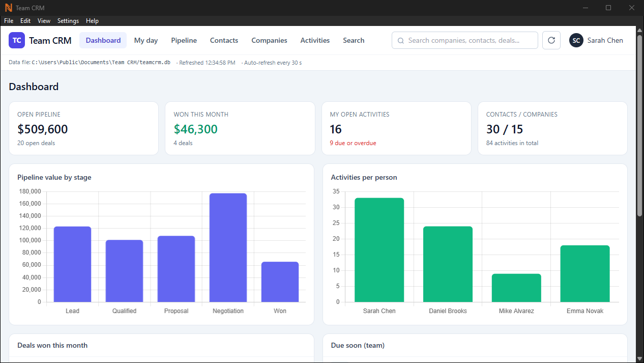Click the Negotiation bar in pipeline chart
The height and width of the screenshot is (363, 644).
click(x=228, y=247)
